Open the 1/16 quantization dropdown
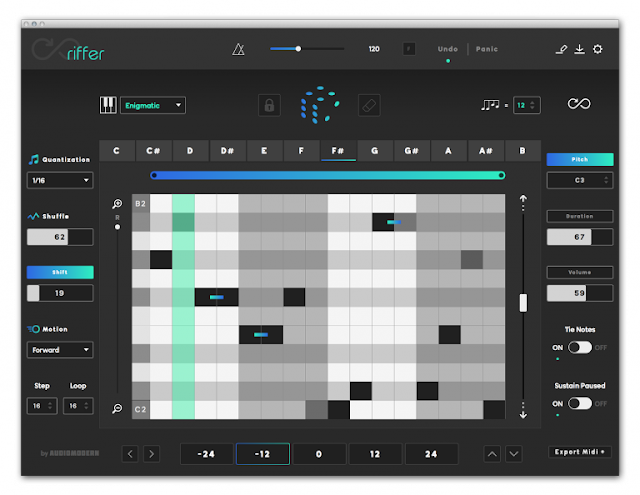This screenshot has height=495, width=640. [60, 180]
